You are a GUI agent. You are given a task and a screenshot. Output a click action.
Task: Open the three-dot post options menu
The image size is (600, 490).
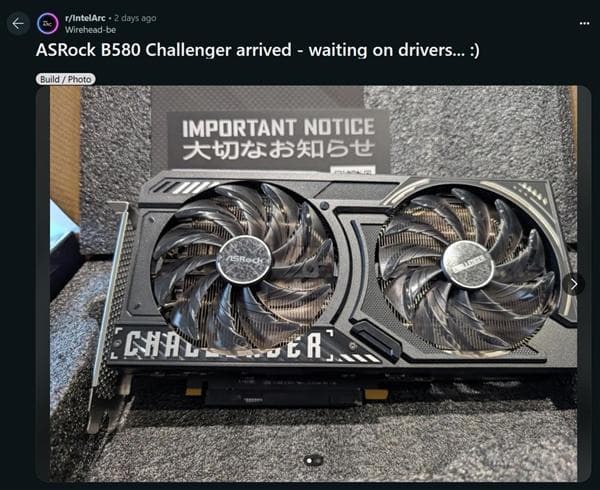[584, 24]
